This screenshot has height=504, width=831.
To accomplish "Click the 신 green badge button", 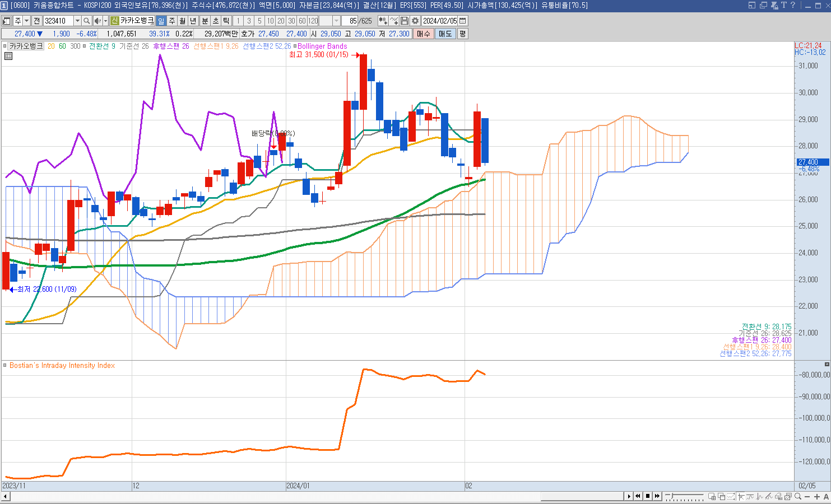I will 114,21.
